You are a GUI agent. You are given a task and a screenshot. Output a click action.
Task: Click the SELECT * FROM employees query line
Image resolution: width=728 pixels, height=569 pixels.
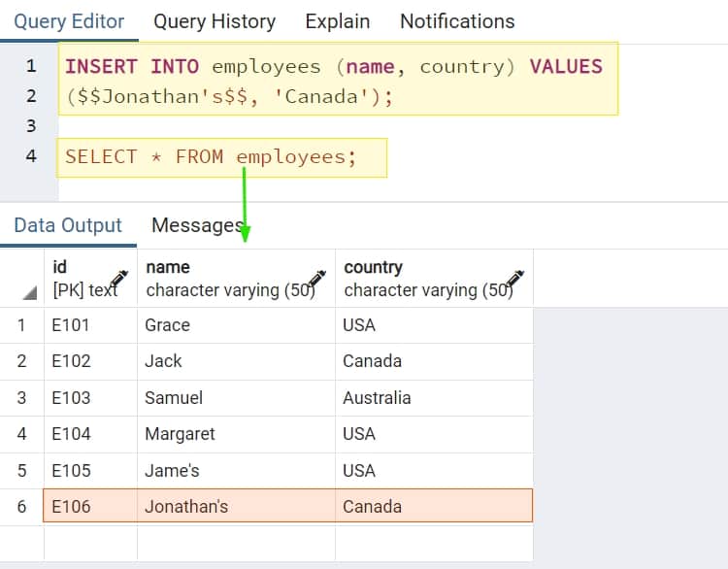tap(211, 157)
